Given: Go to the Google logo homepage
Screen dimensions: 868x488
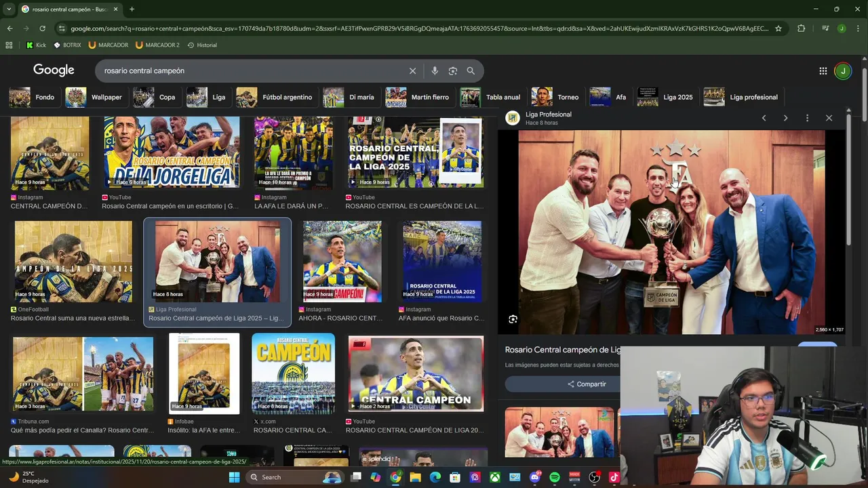Looking at the screenshot, I should [54, 70].
